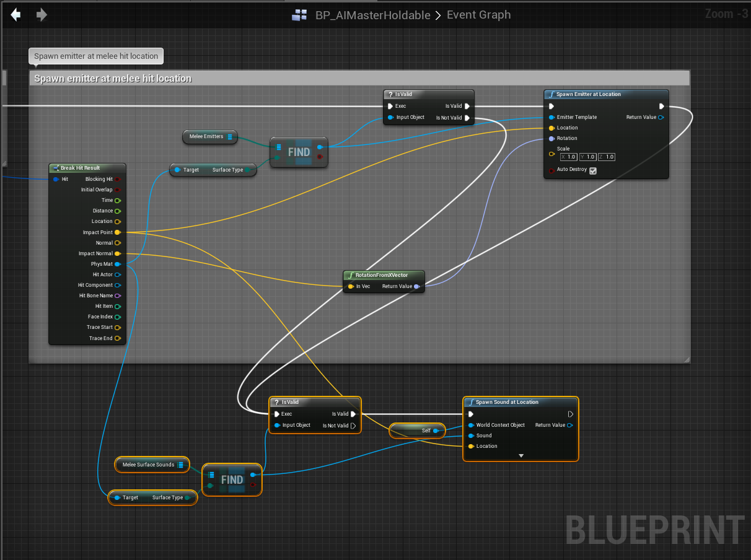751x560 pixels.
Task: Expand the Spawn Sound at Location node
Action: [520, 455]
